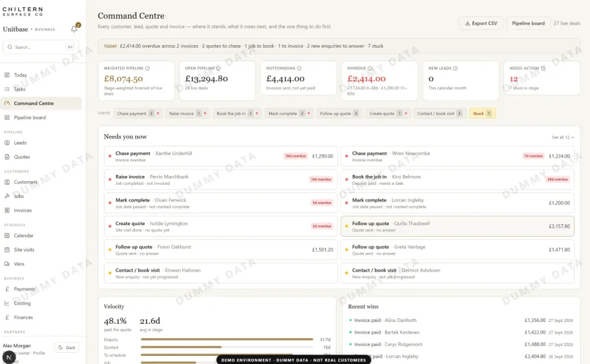This screenshot has height=364, width=590.
Task: Click info icon beside Weighted Pipeline
Action: click(x=147, y=69)
